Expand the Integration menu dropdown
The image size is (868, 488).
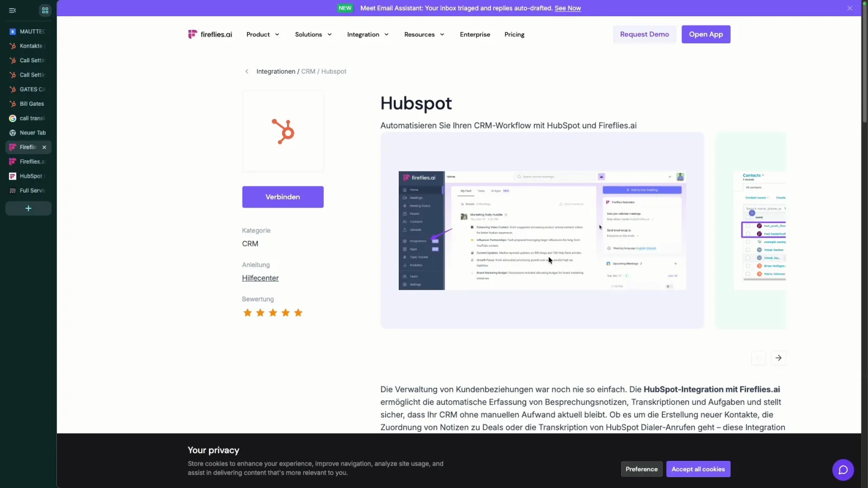[x=368, y=34]
